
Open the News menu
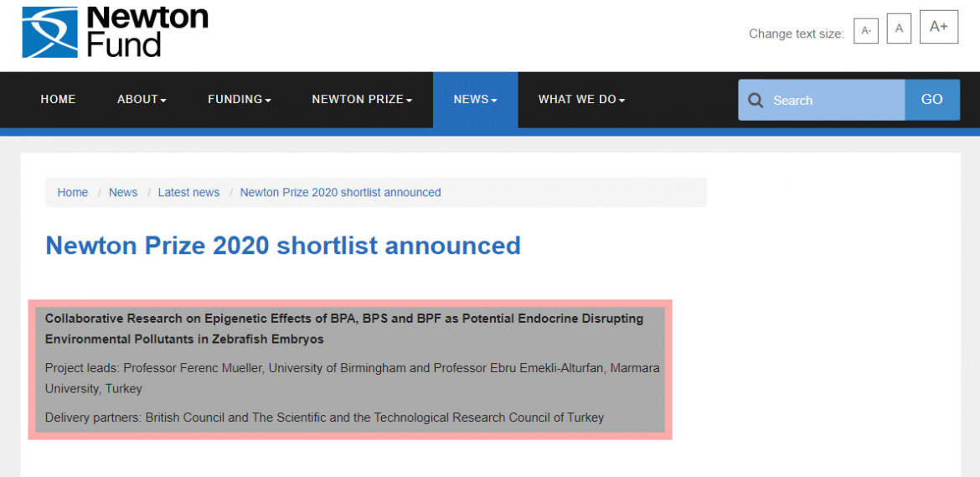tap(475, 100)
